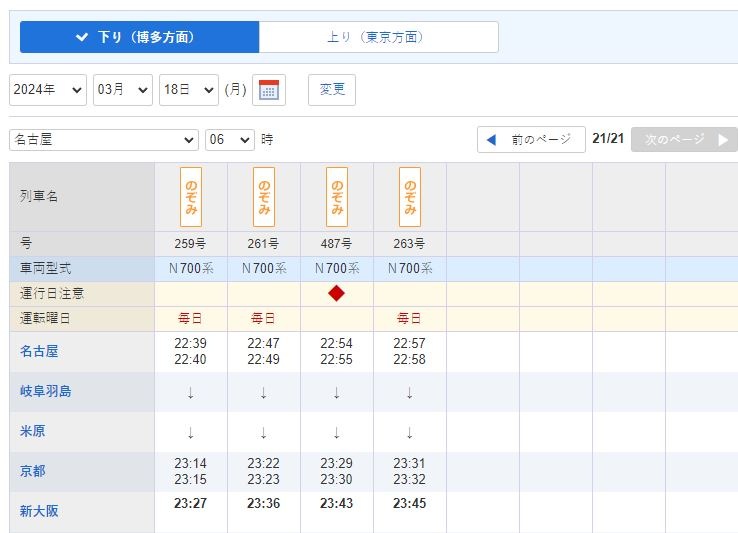
Task: Open the 名古屋 station dropdown
Action: pyautogui.click(x=104, y=140)
